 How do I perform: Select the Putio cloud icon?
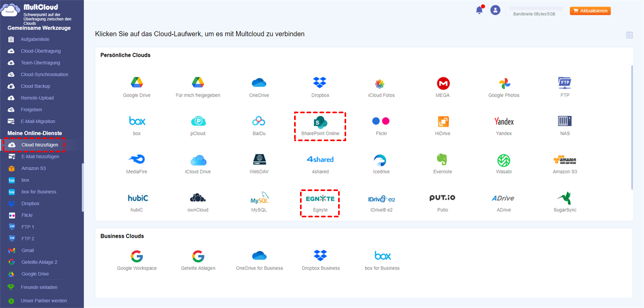tap(443, 198)
